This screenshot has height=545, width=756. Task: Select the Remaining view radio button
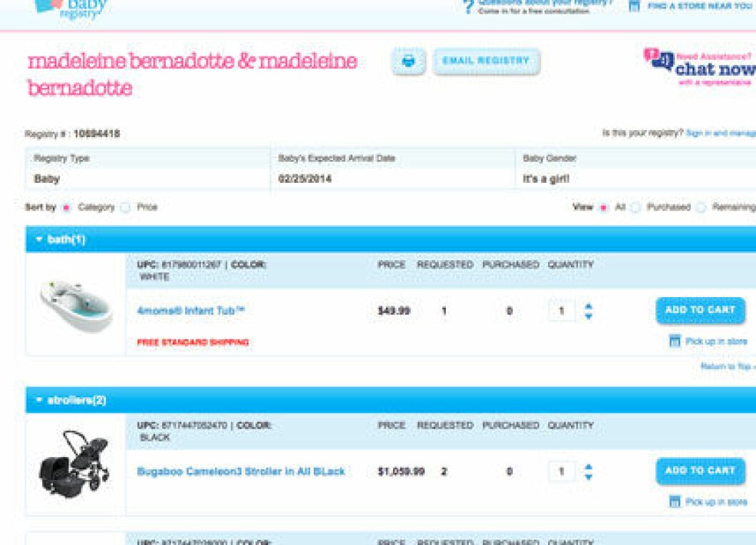pos(701,207)
